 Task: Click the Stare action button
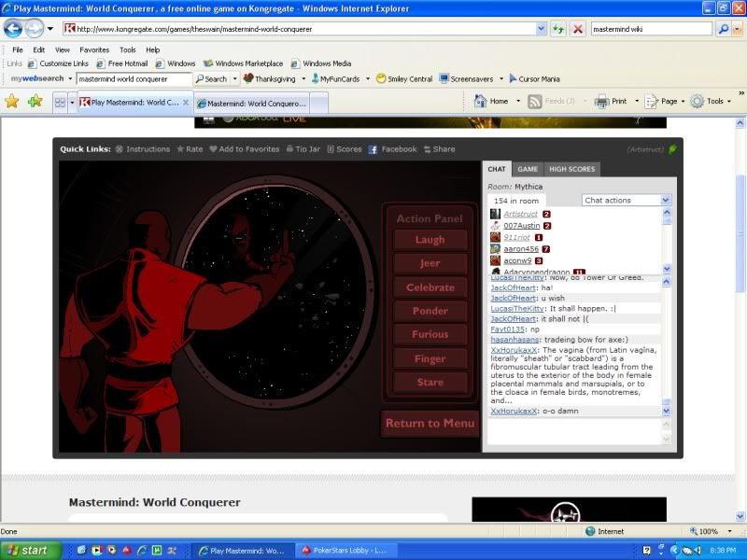(430, 382)
